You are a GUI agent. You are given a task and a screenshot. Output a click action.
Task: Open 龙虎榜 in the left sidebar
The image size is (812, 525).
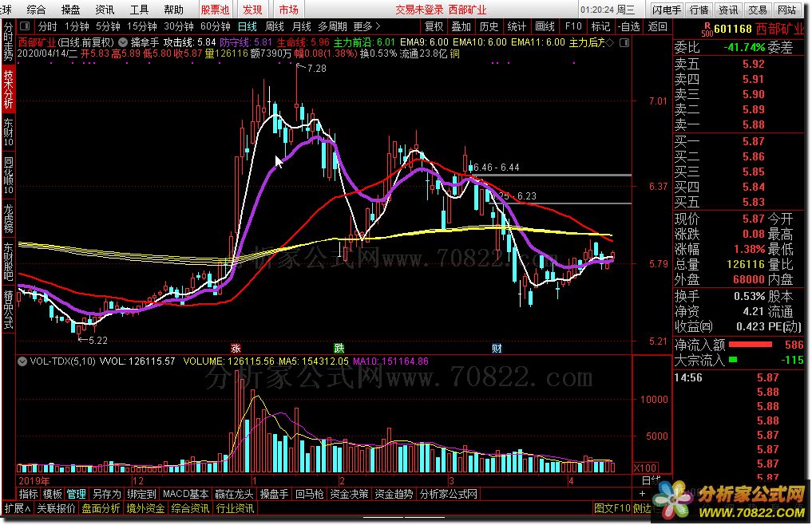[x=8, y=218]
